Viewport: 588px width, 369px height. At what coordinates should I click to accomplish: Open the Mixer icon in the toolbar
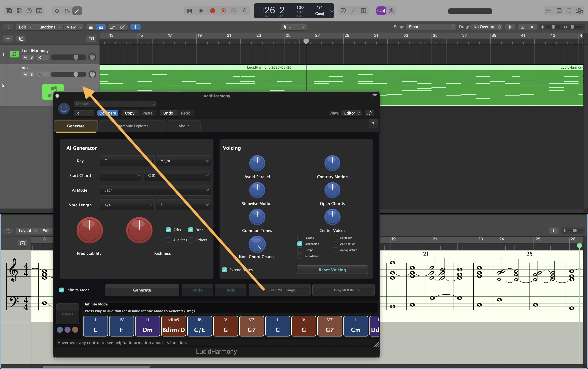(67, 11)
